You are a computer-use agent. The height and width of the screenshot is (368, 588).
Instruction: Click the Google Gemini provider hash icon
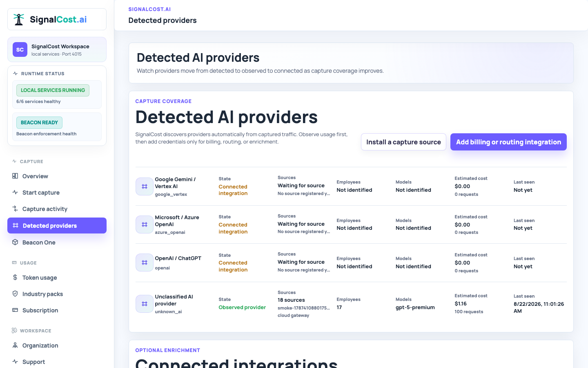(145, 186)
